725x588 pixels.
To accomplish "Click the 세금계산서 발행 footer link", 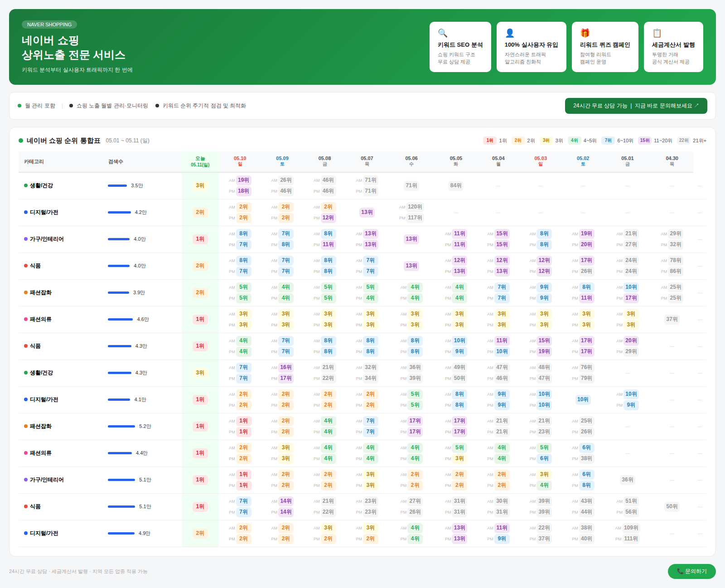I will click(69, 571).
